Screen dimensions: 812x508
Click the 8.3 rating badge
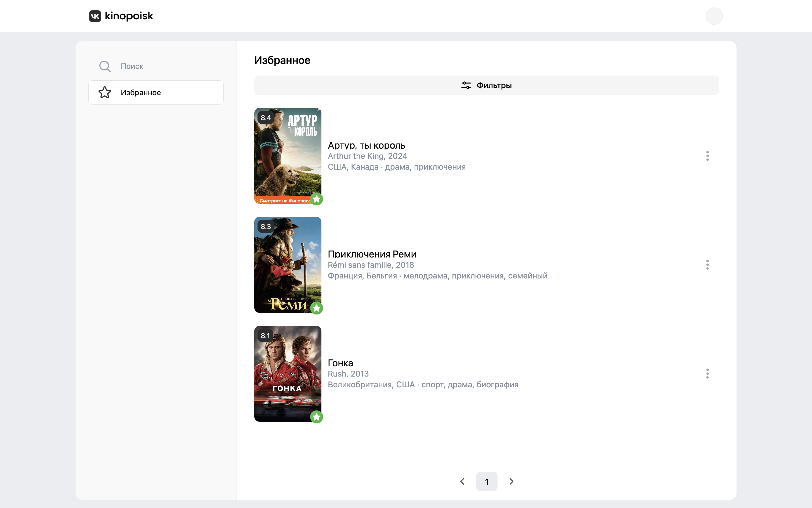coord(266,226)
